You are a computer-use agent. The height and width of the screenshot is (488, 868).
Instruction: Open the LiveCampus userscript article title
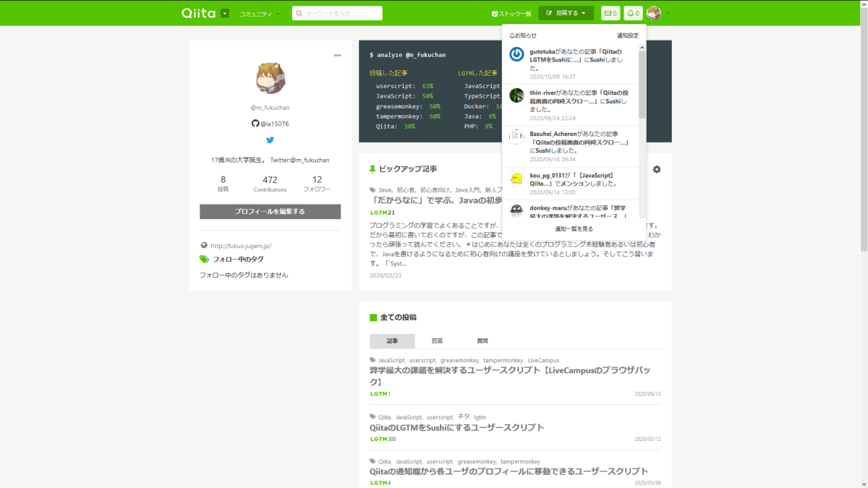tap(511, 376)
